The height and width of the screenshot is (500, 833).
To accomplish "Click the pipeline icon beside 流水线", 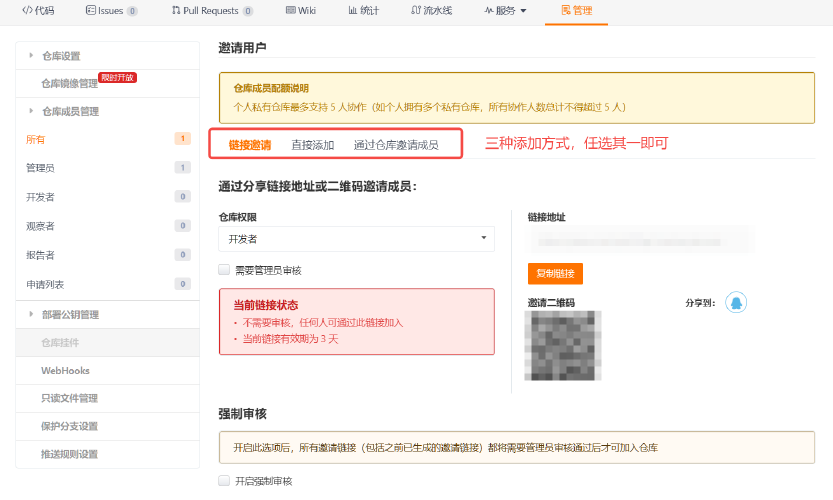I will coord(416,10).
